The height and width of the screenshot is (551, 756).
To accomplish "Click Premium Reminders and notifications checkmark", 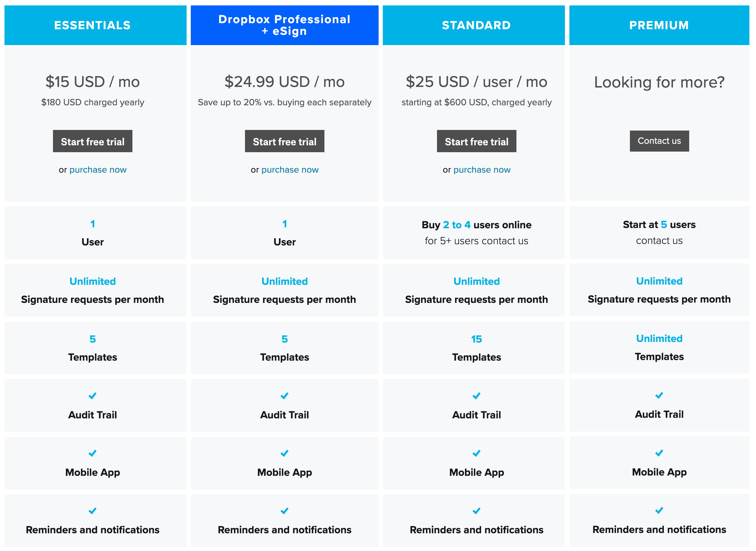I will [659, 511].
